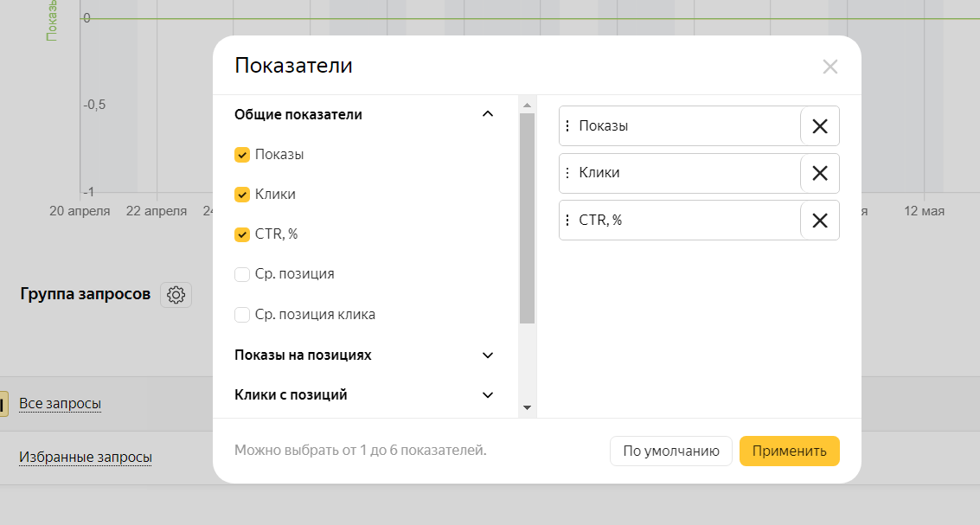Remove the Клики metric with its X icon

coord(819,172)
